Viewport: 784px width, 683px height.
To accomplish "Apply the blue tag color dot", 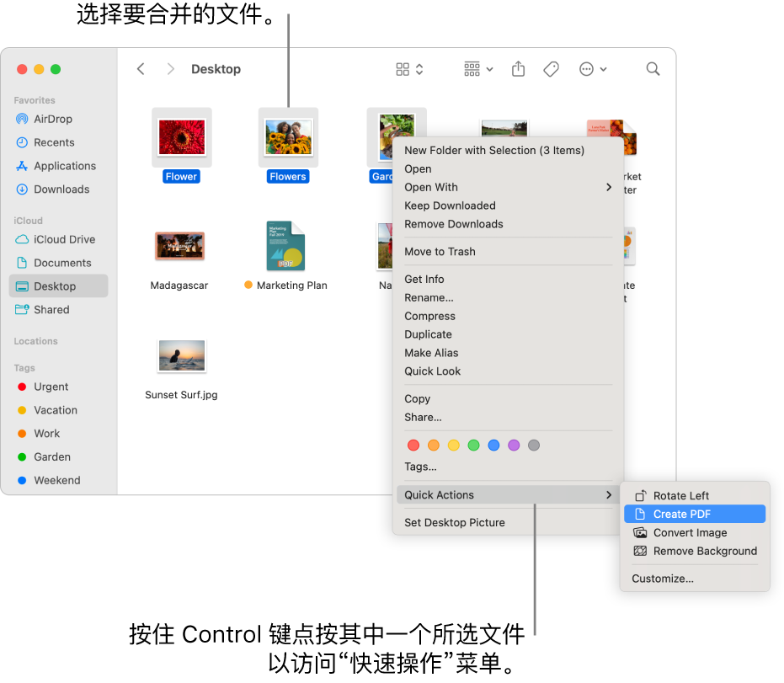I will click(493, 446).
